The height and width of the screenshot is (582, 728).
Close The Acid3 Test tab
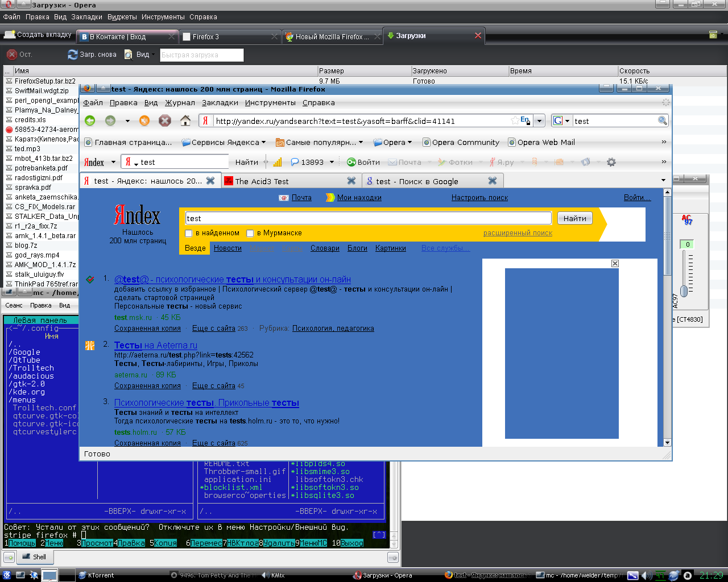(351, 181)
